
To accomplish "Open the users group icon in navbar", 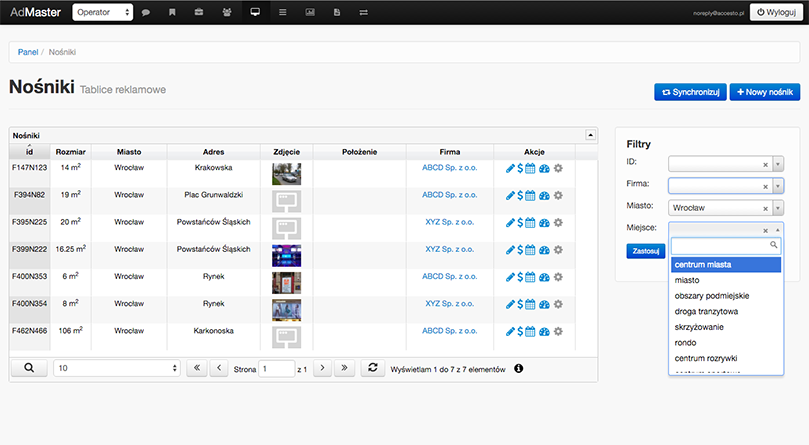I will click(x=226, y=12).
